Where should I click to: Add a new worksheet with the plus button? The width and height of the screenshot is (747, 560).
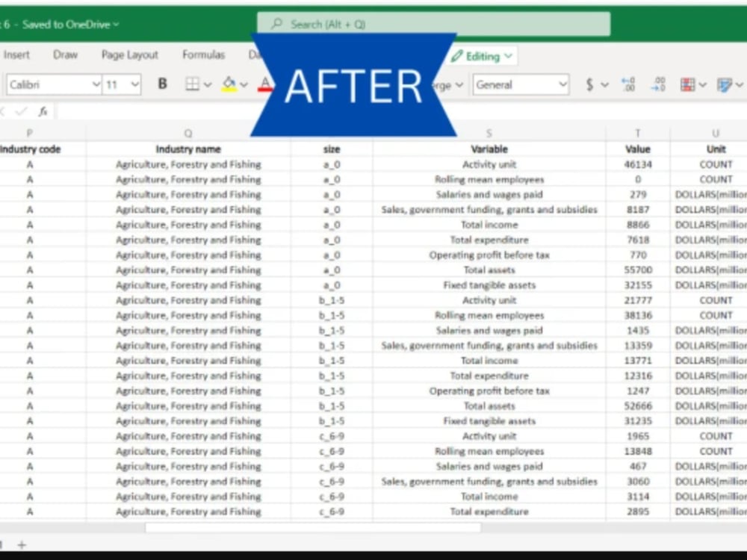(22, 546)
